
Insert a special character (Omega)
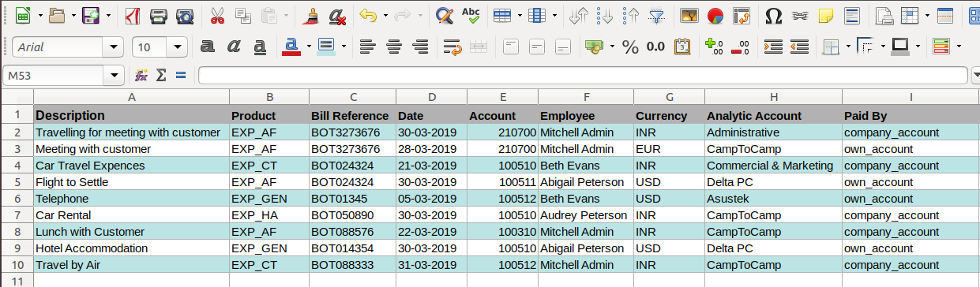[774, 15]
